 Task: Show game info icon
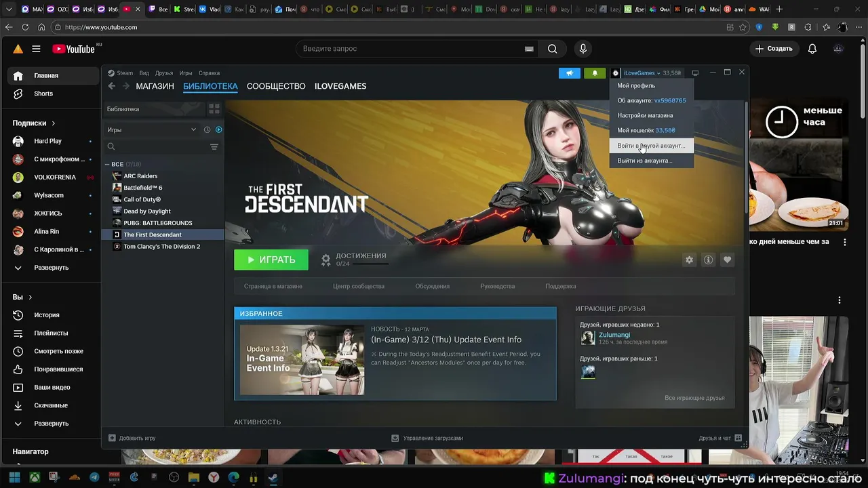[708, 260]
